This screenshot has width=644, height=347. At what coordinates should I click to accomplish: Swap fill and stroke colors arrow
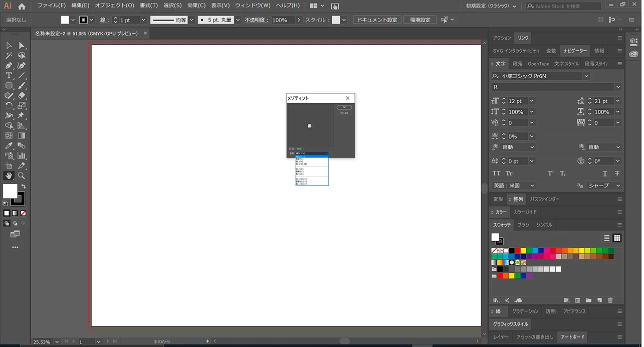coord(23,187)
